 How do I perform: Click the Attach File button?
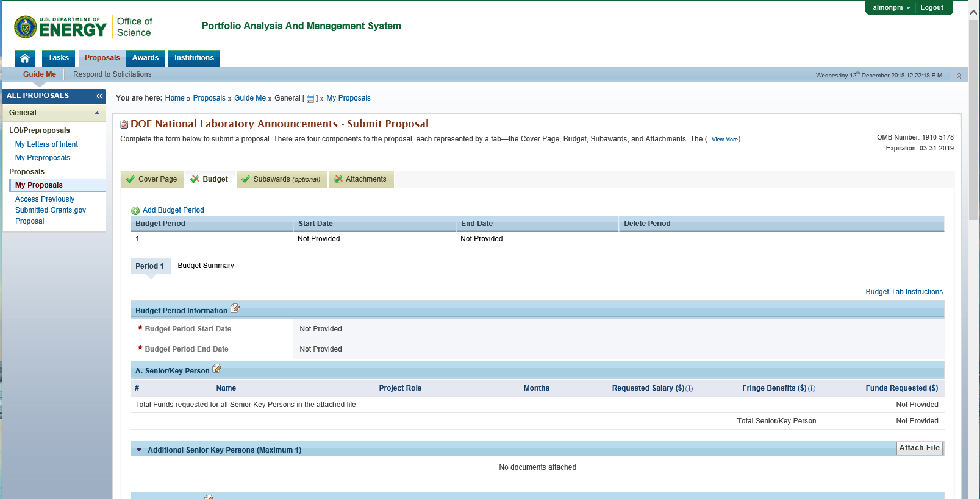point(920,448)
